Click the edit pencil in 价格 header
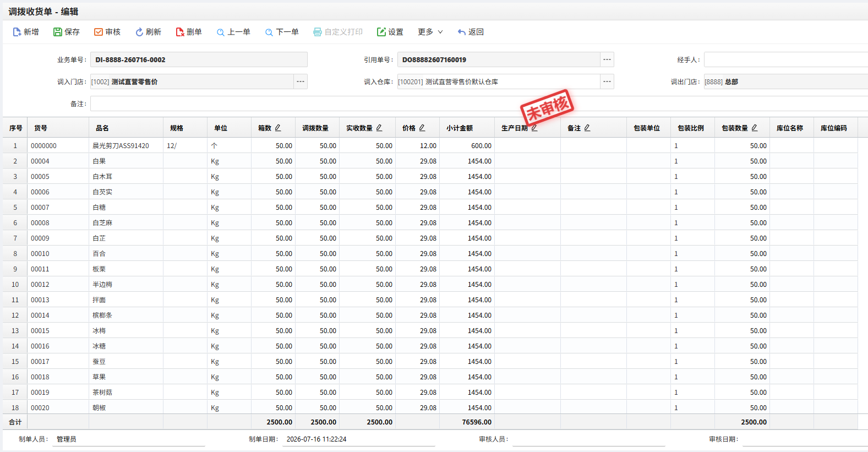 [x=422, y=128]
